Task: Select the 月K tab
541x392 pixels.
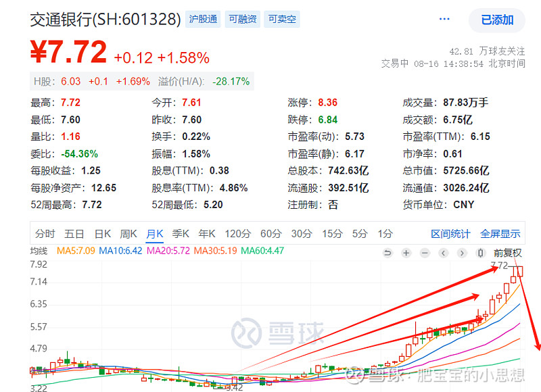Action: click(155, 234)
